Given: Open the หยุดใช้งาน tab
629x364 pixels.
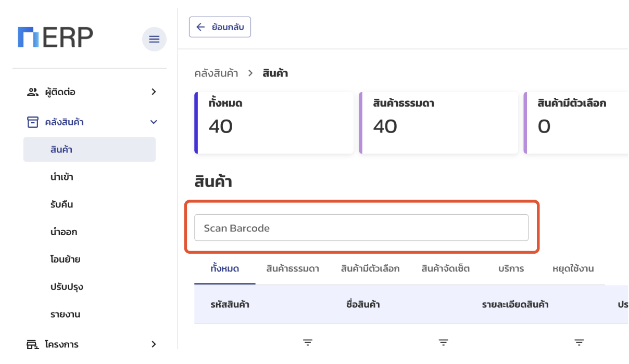Looking at the screenshot, I should [x=574, y=268].
